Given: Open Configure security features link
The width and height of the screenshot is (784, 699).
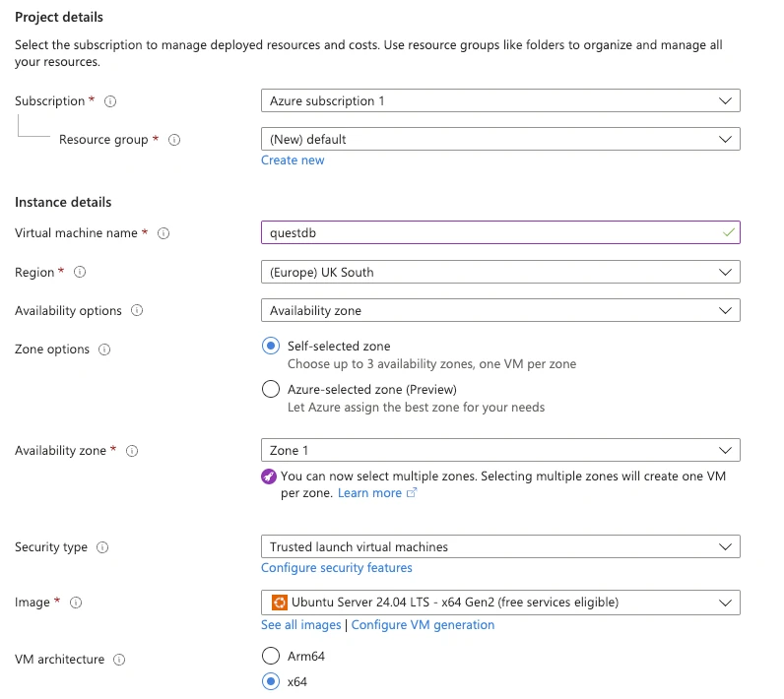Looking at the screenshot, I should point(337,568).
